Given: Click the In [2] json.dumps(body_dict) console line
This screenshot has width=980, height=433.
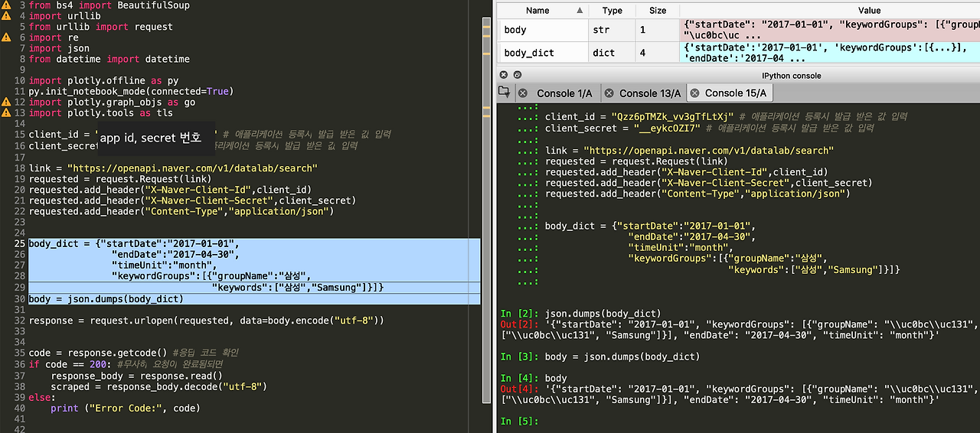Looking at the screenshot, I should click(580, 314).
